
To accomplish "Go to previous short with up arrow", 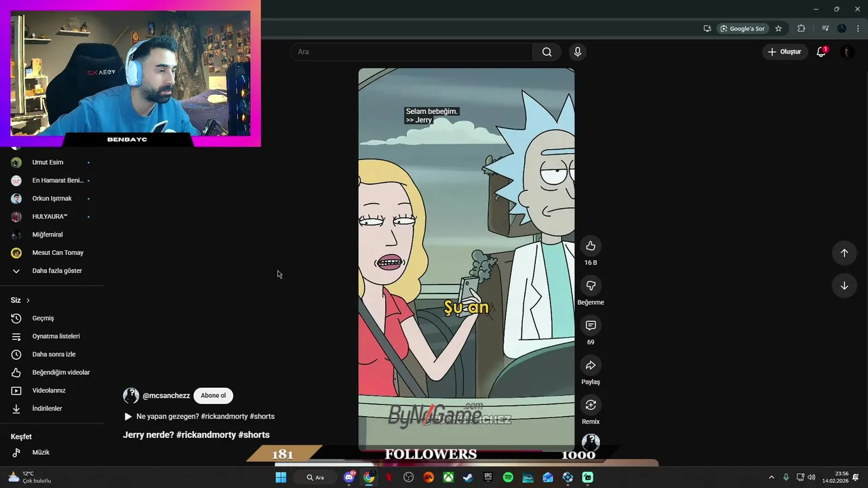I will [x=844, y=253].
